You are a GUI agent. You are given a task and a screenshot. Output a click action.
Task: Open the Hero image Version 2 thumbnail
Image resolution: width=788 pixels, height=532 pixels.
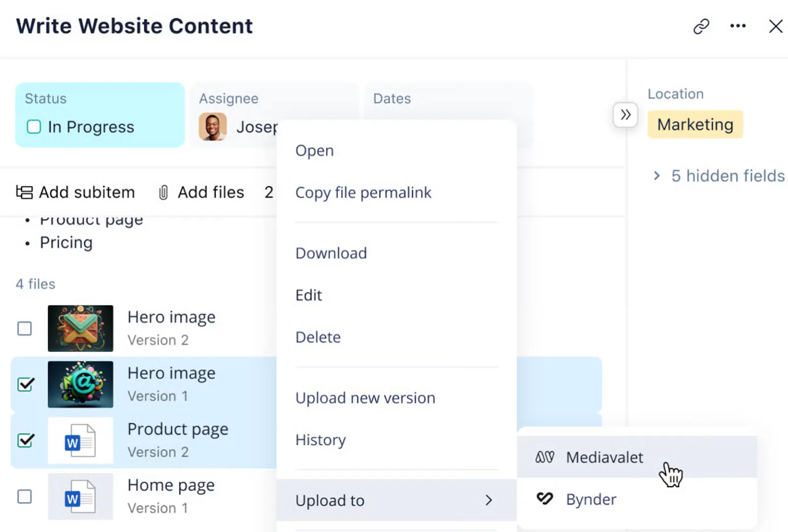point(80,328)
